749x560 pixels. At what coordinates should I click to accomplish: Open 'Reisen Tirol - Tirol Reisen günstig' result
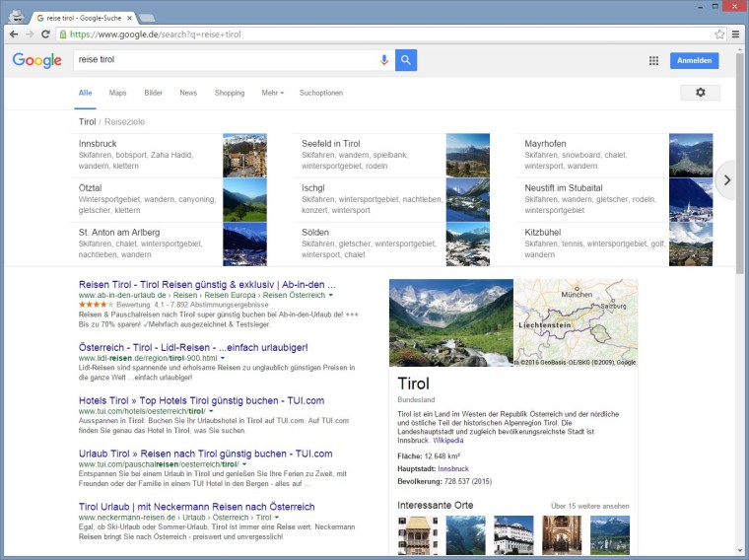[207, 284]
